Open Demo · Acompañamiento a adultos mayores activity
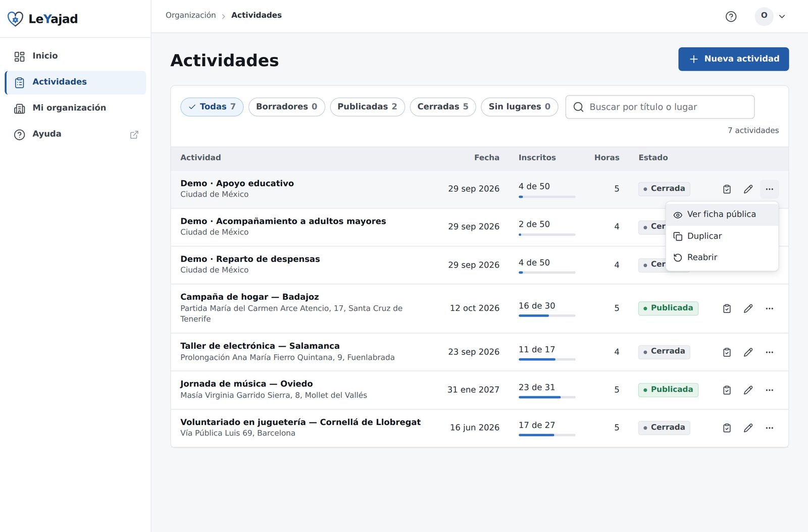This screenshot has width=808, height=532. point(283,221)
